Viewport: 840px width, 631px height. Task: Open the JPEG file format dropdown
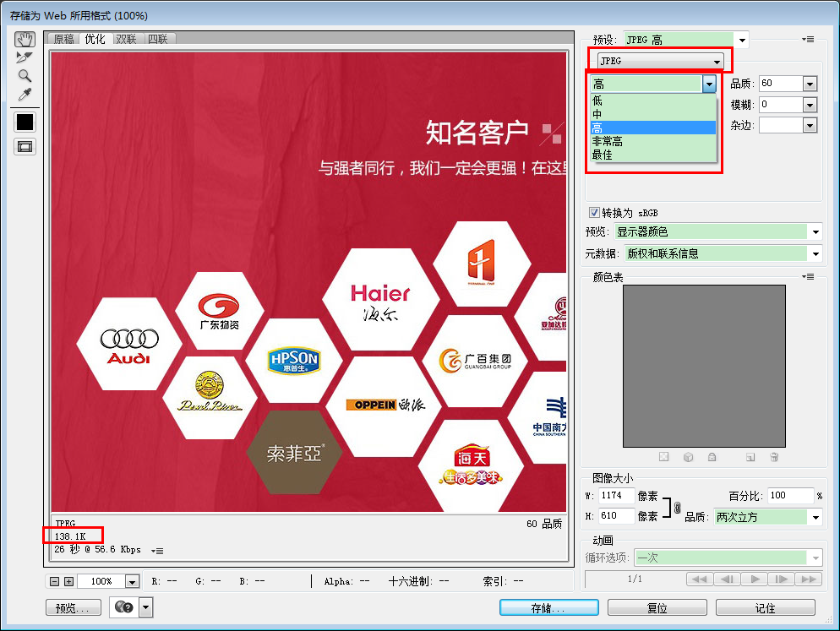661,62
